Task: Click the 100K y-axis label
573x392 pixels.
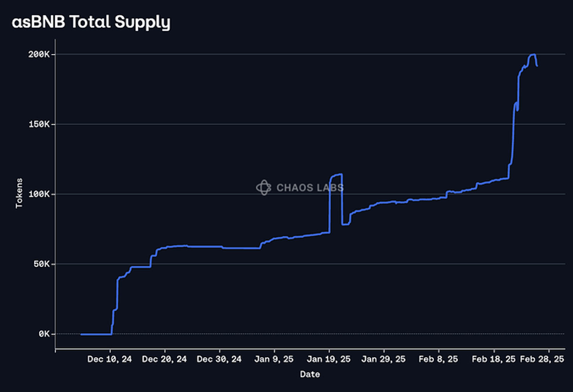Action: (39, 194)
